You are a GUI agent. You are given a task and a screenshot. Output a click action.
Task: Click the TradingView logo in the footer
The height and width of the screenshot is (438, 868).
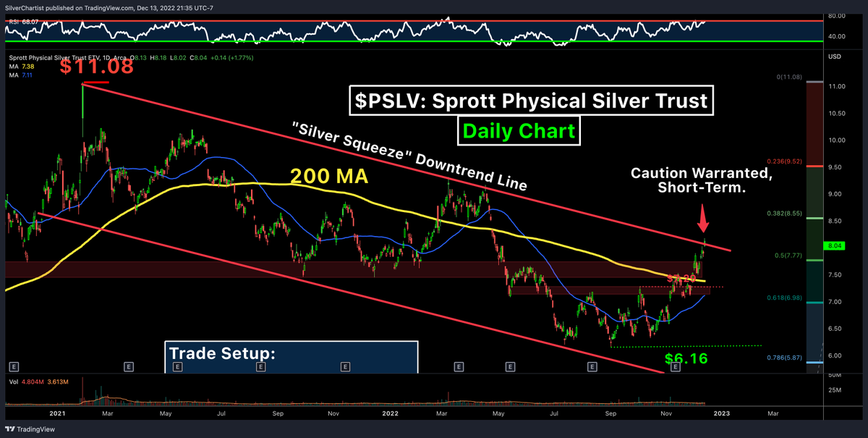[30, 428]
